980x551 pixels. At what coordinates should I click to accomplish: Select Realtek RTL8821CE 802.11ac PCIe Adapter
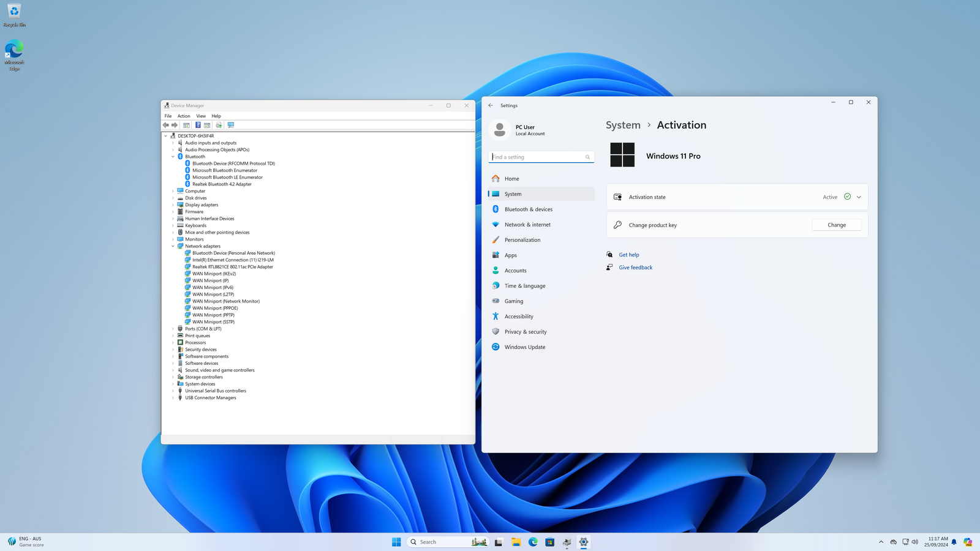point(233,267)
